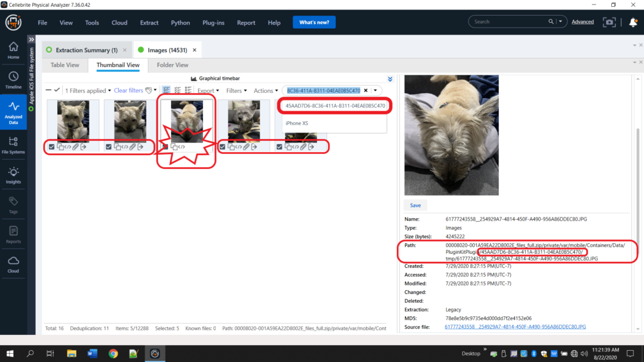This screenshot has height=362, width=644.
Task: Open the Source file link in the details panel
Action: (x=515, y=327)
